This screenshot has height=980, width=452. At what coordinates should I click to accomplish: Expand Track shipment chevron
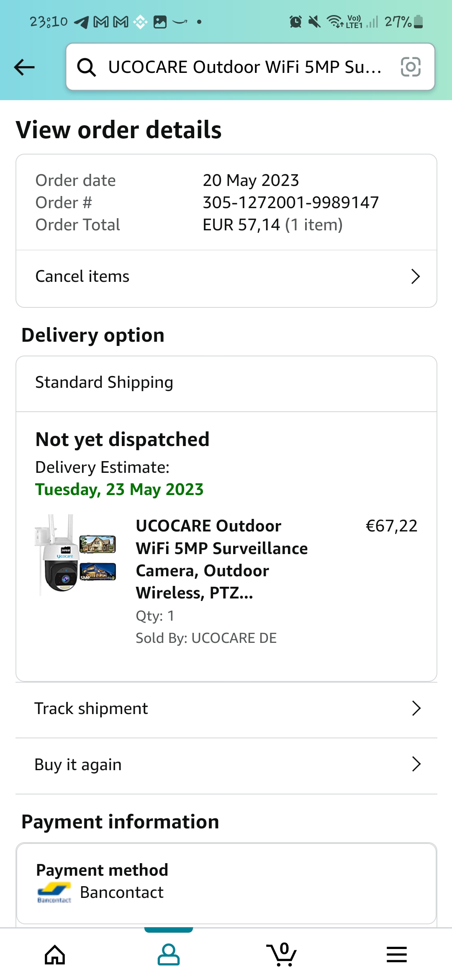click(416, 709)
